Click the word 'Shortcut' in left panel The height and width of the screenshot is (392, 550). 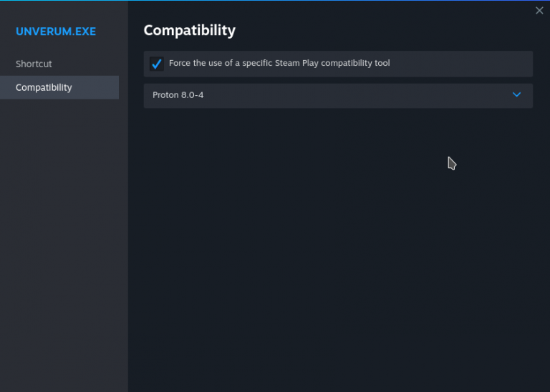tap(34, 64)
